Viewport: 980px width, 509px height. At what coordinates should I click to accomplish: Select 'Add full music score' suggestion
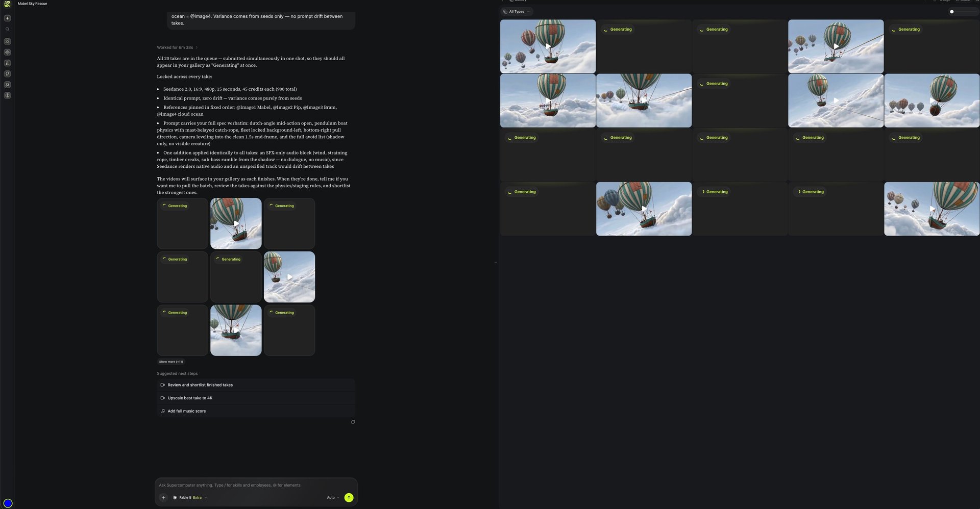[x=256, y=411]
